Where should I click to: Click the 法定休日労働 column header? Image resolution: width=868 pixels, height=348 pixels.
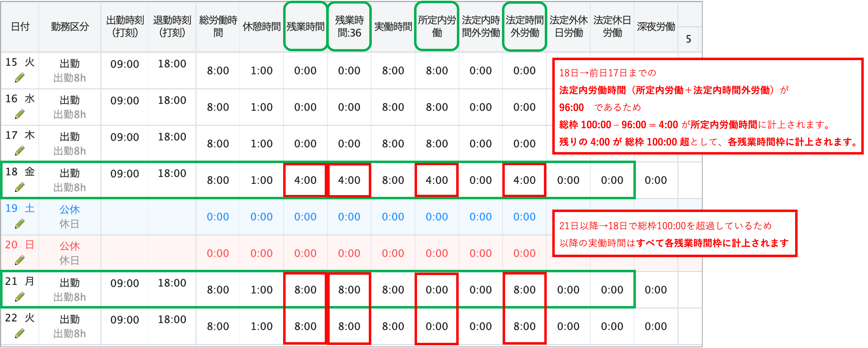pyautogui.click(x=612, y=26)
